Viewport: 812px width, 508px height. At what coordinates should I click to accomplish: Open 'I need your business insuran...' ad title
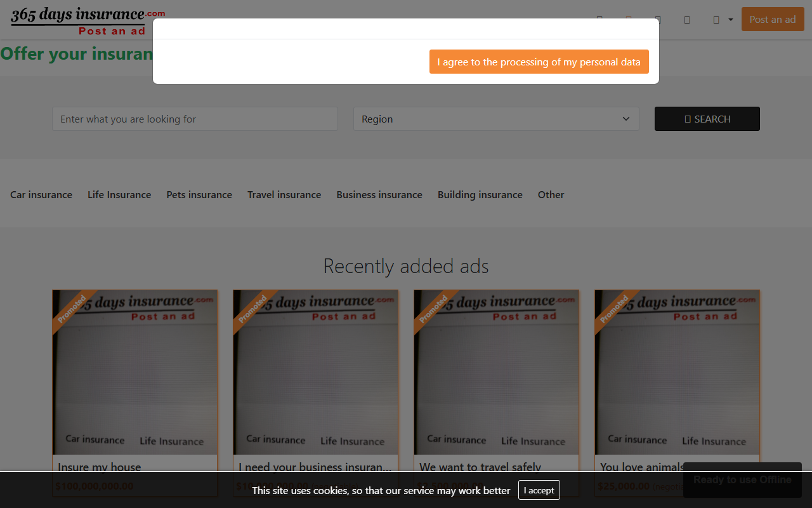[315, 467]
